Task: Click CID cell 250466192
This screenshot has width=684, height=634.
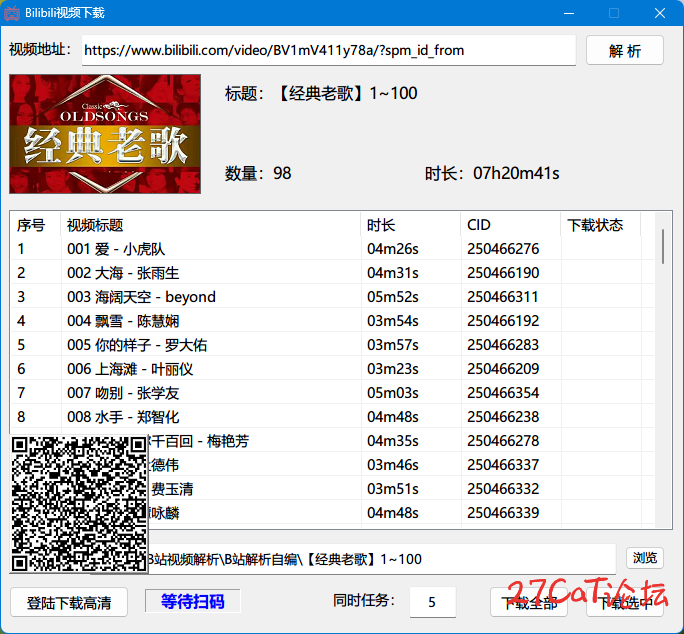Action: [x=503, y=321]
